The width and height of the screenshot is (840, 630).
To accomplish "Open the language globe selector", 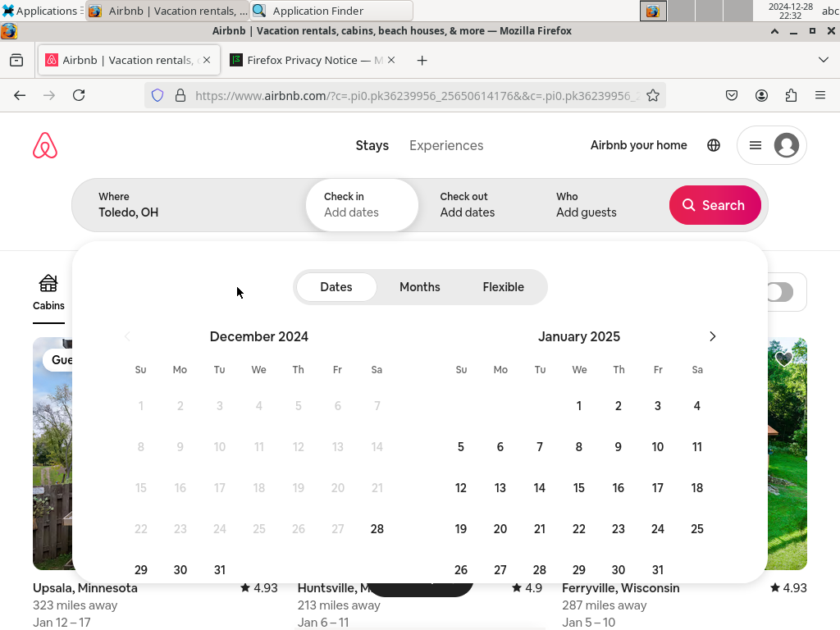I will click(x=714, y=145).
